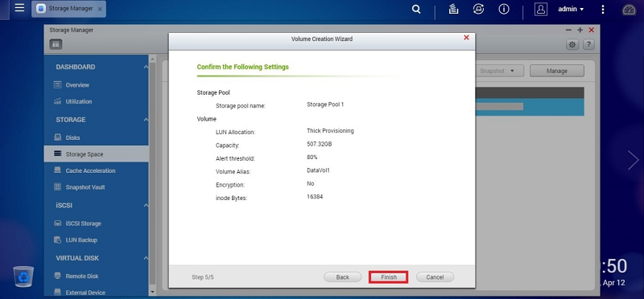Open the Snapshot dropdown button
This screenshot has height=299, width=644.
coord(499,71)
